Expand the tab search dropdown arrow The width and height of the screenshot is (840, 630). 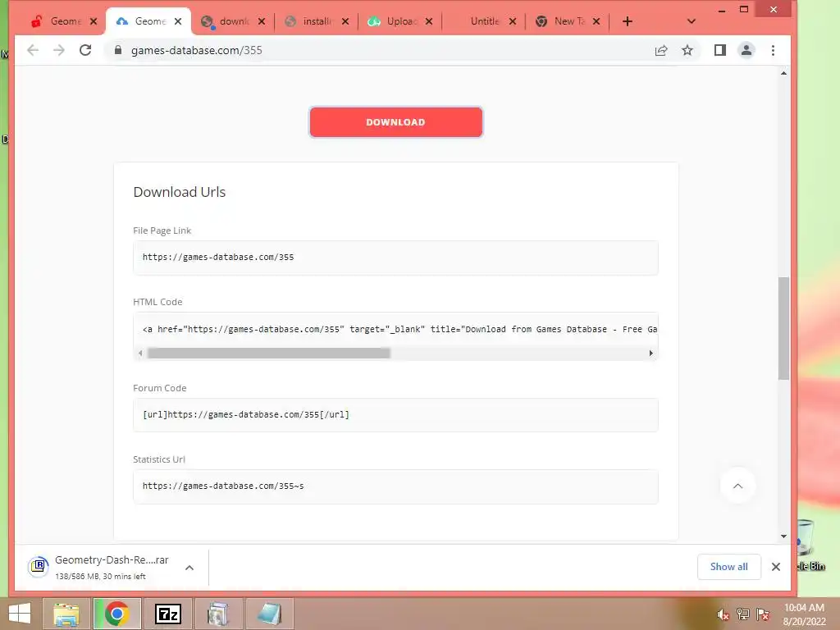tap(691, 21)
